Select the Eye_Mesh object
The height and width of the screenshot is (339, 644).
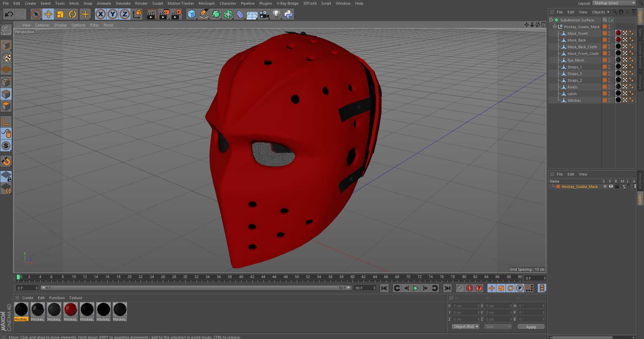pos(576,60)
